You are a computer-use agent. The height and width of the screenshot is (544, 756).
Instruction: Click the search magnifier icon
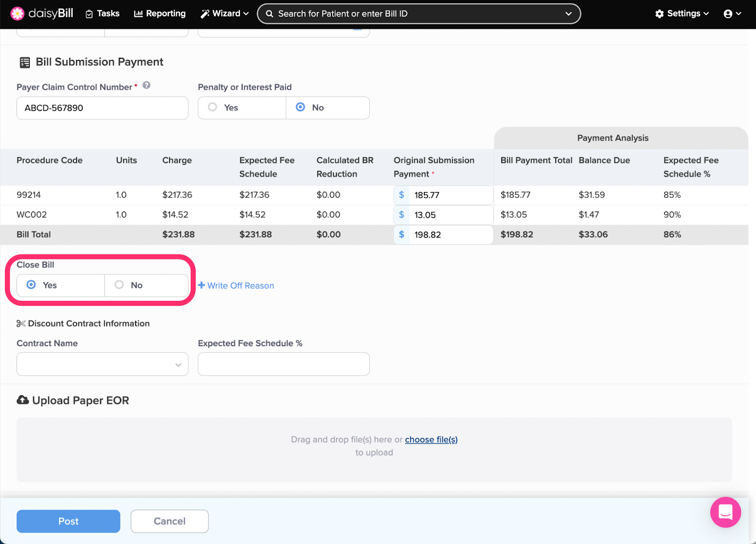coord(269,14)
